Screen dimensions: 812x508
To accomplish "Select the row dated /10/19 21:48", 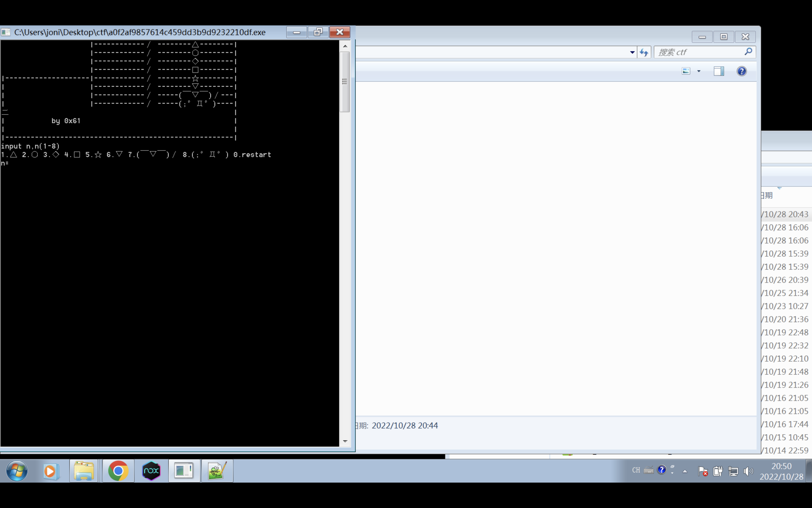I will [x=787, y=372].
